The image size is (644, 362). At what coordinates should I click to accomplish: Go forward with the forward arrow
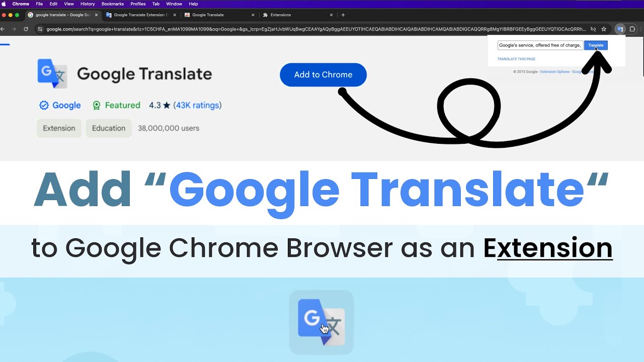(x=14, y=29)
